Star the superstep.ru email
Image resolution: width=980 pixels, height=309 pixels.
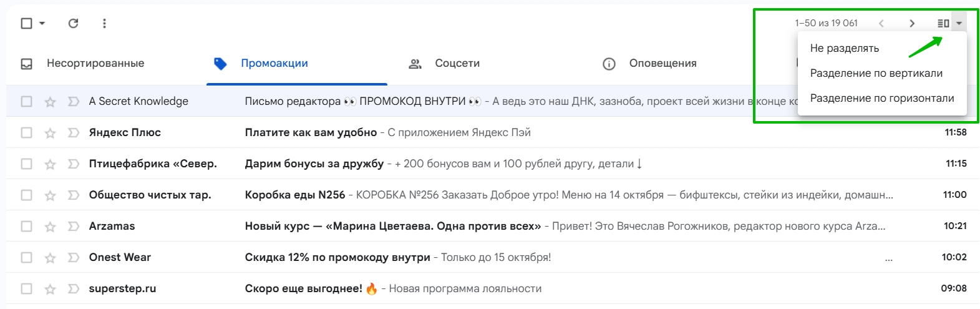coord(51,289)
